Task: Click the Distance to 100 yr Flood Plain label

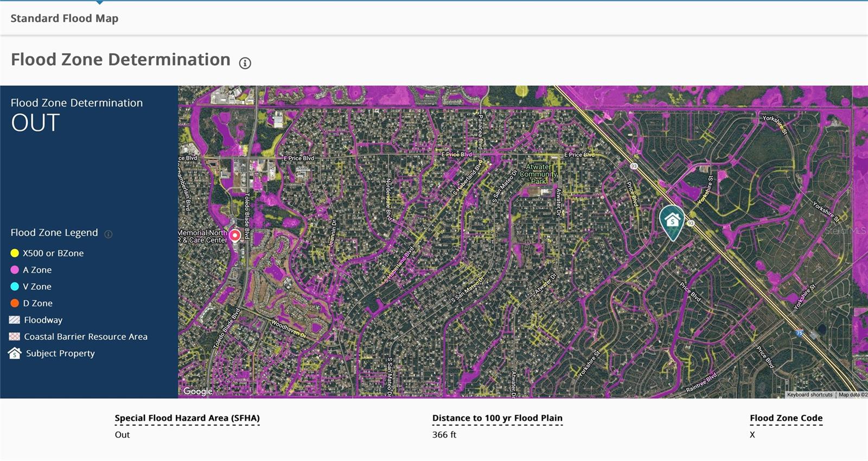Action: (x=497, y=418)
